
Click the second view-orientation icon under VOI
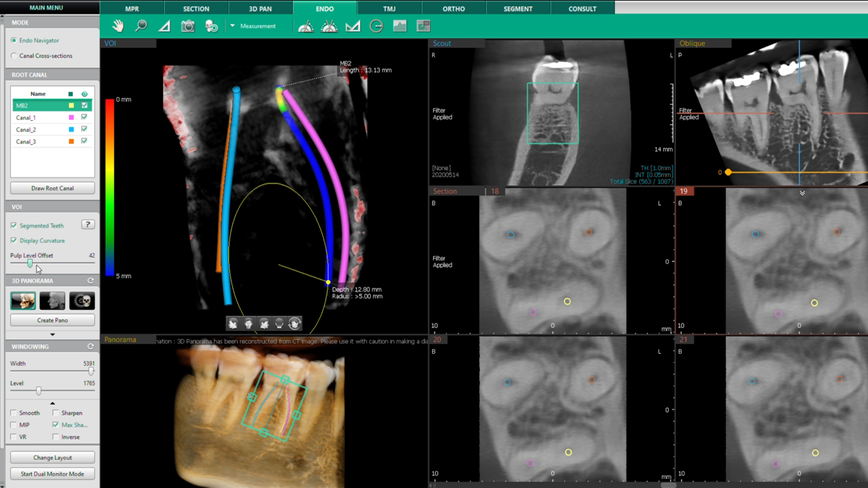[249, 324]
